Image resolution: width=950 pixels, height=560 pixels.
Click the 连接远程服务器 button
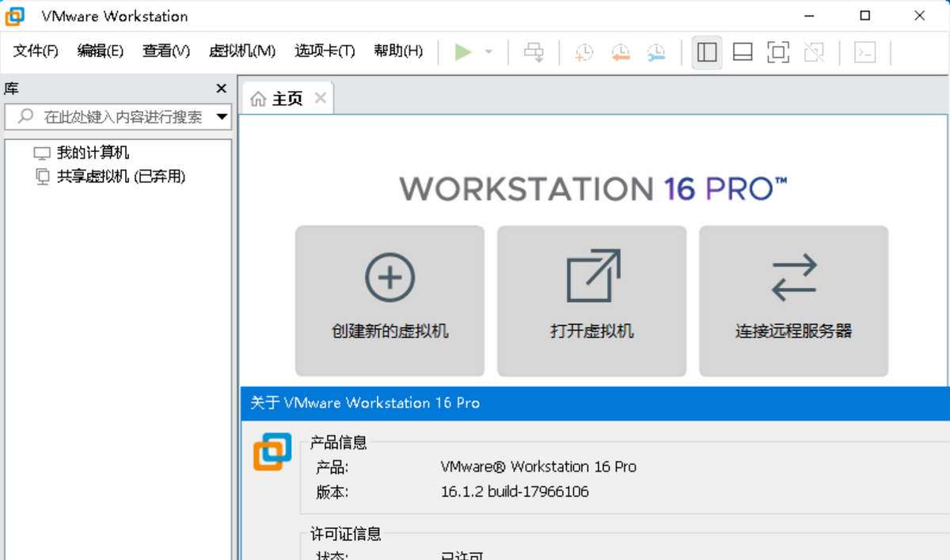coord(793,301)
